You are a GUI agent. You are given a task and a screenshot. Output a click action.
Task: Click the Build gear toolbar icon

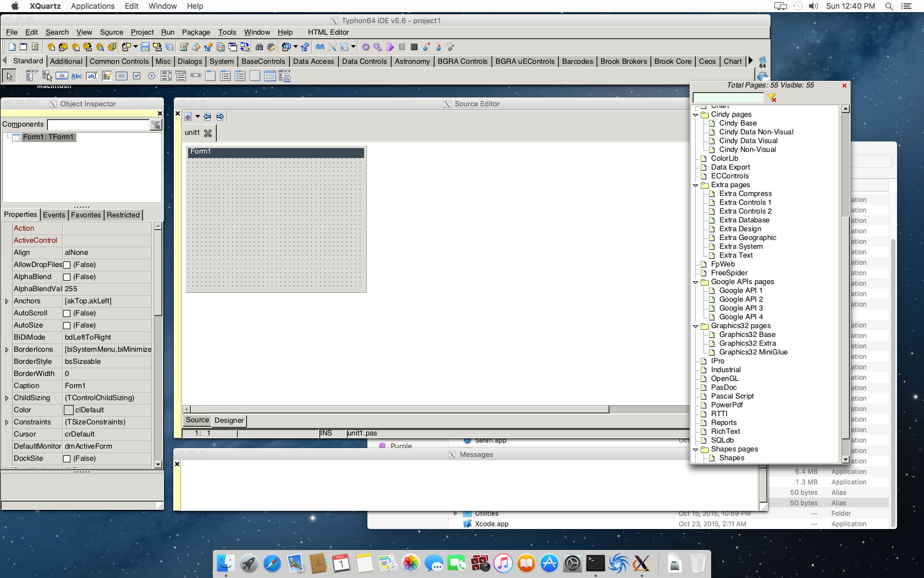(x=365, y=47)
